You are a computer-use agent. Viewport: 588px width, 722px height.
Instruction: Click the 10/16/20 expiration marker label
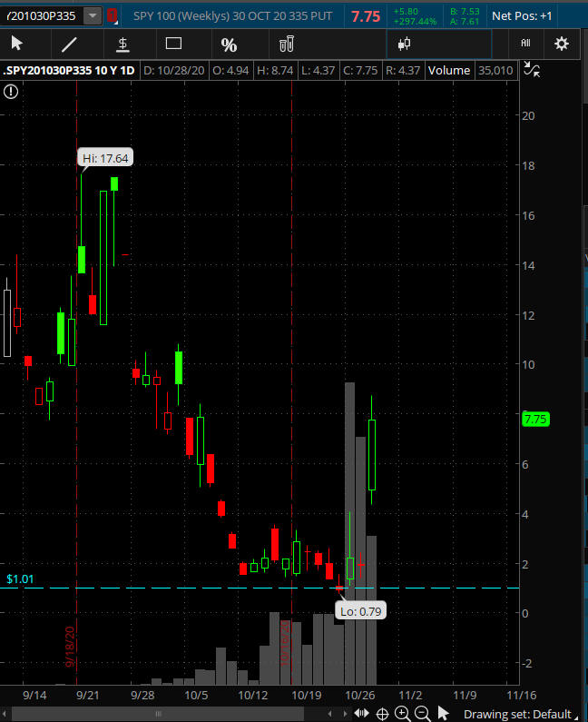pos(284,642)
